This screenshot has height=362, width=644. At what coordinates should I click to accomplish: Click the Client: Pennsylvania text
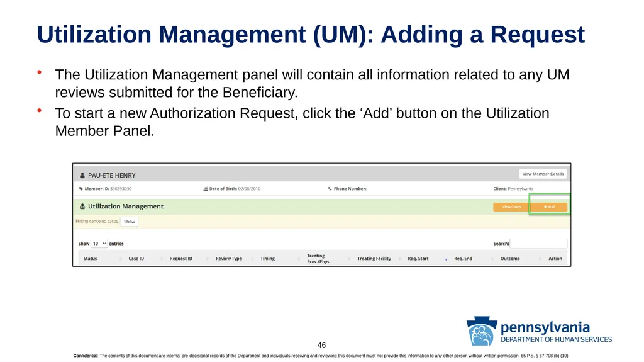pyautogui.click(x=513, y=189)
